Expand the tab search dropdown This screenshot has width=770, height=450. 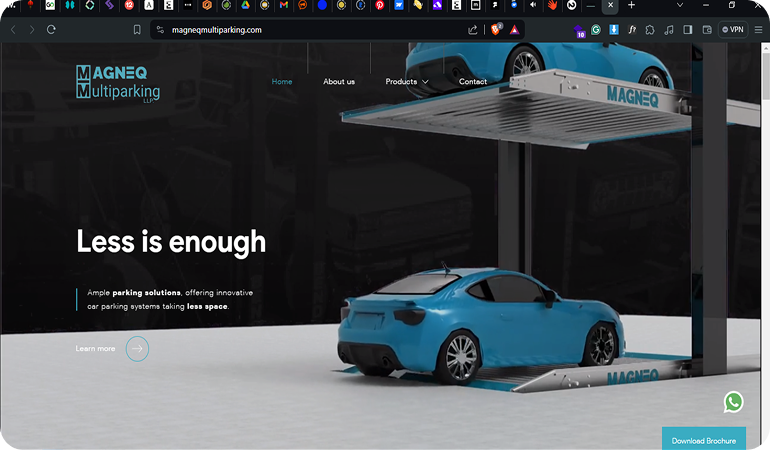pos(680,5)
